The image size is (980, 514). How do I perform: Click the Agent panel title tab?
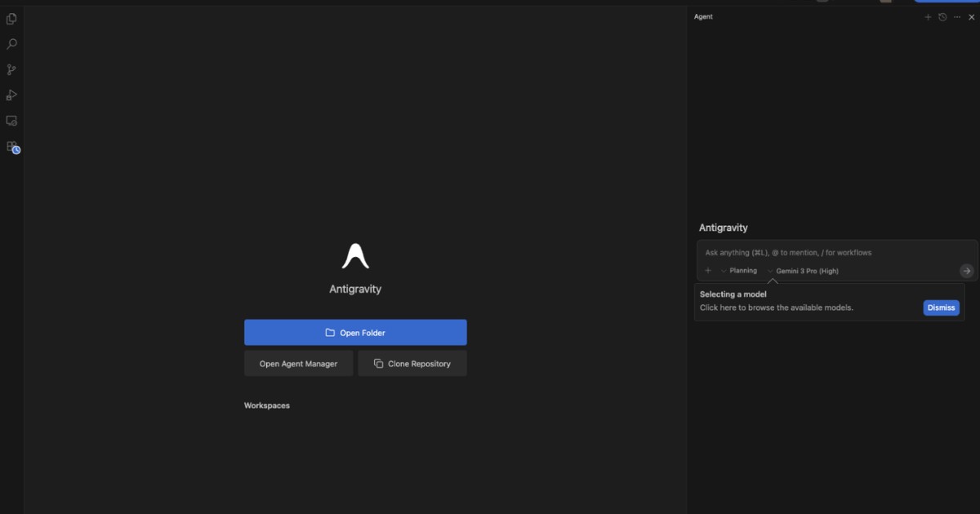703,17
